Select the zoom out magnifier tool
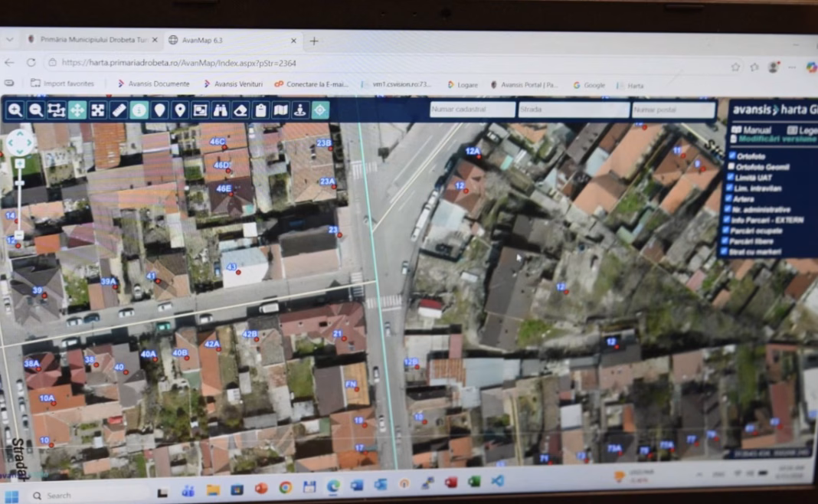This screenshot has height=504, width=818. click(35, 110)
